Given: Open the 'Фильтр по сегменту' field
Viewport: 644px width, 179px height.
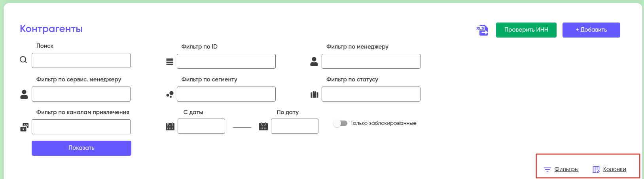Looking at the screenshot, I should [226, 94].
